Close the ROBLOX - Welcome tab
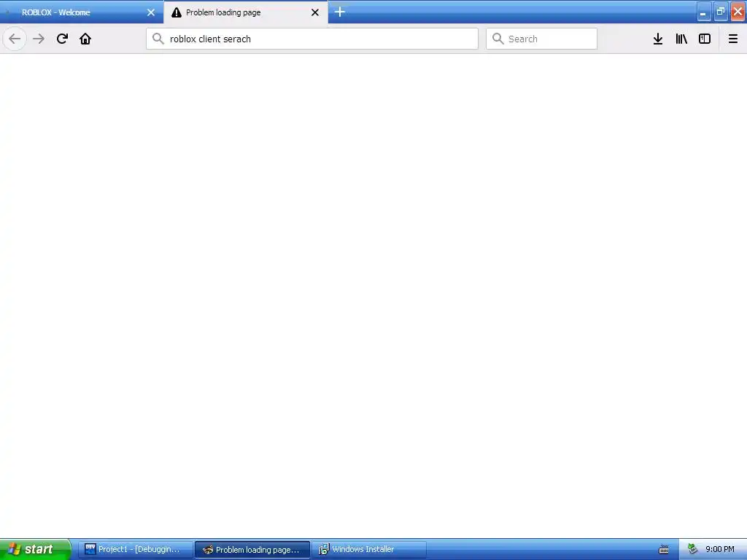This screenshot has width=747, height=560. [151, 12]
